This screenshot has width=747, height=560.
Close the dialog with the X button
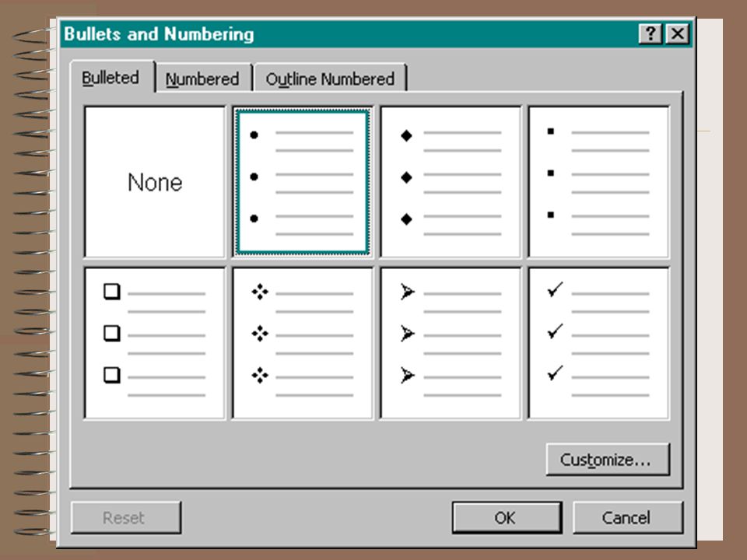tap(677, 33)
